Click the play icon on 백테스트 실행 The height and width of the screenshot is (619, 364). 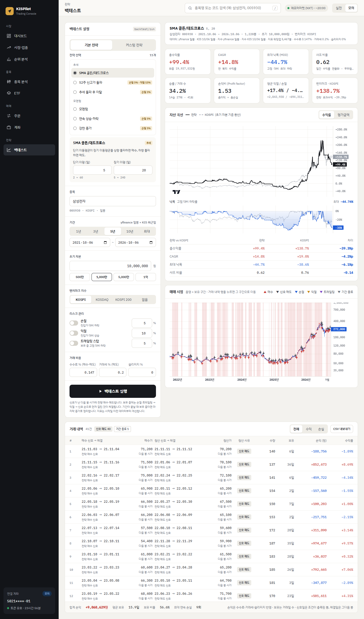[x=100, y=391]
